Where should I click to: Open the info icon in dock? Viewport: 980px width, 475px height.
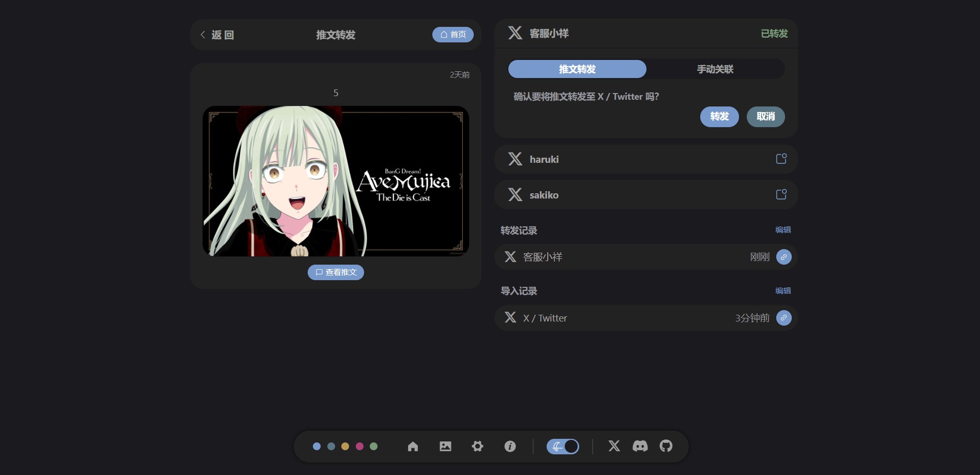point(510,446)
